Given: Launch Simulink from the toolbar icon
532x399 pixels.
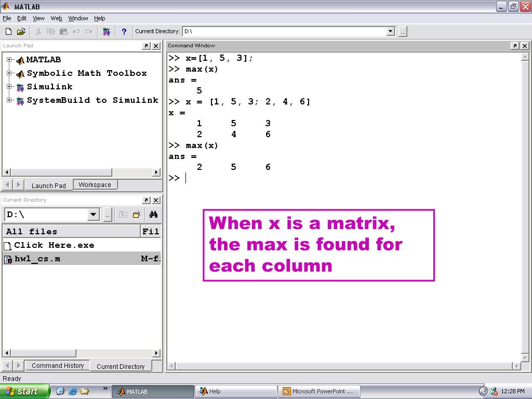Looking at the screenshot, I should click(x=107, y=32).
